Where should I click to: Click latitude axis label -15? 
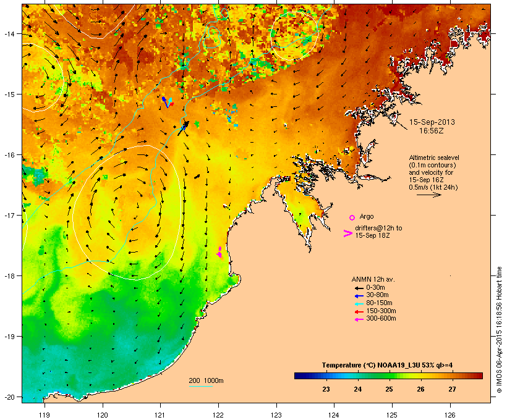pos(9,94)
